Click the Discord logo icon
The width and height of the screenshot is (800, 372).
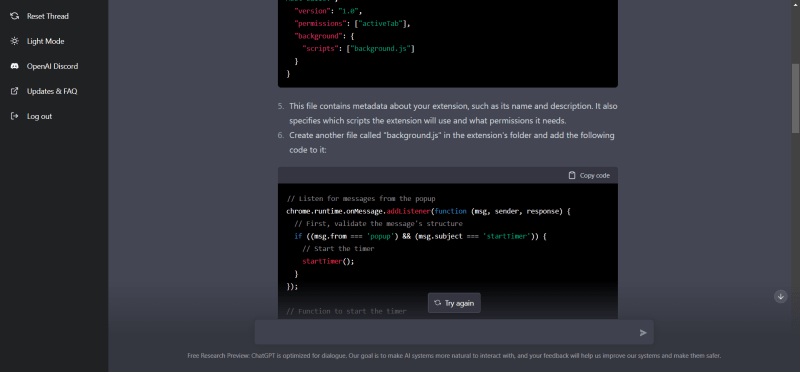point(15,66)
